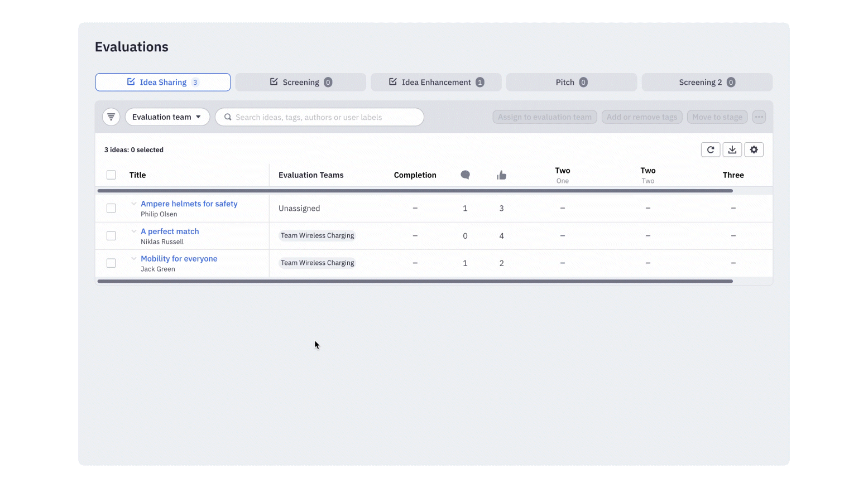The image size is (868, 488).
Task: Expand the A perfect match row chevron
Action: click(x=133, y=231)
